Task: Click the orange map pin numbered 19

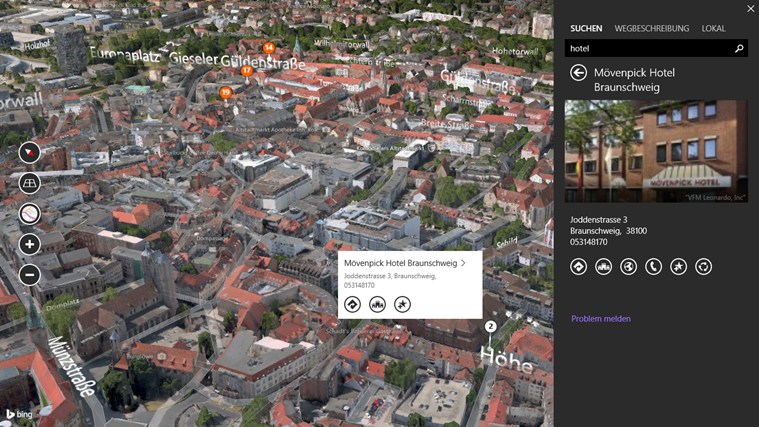Action: click(x=226, y=92)
